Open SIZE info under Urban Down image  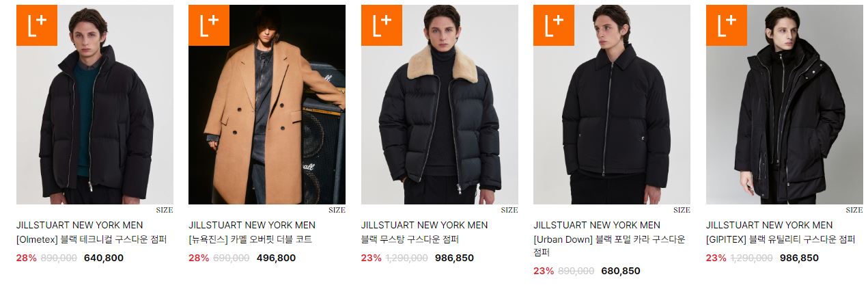coord(682,210)
